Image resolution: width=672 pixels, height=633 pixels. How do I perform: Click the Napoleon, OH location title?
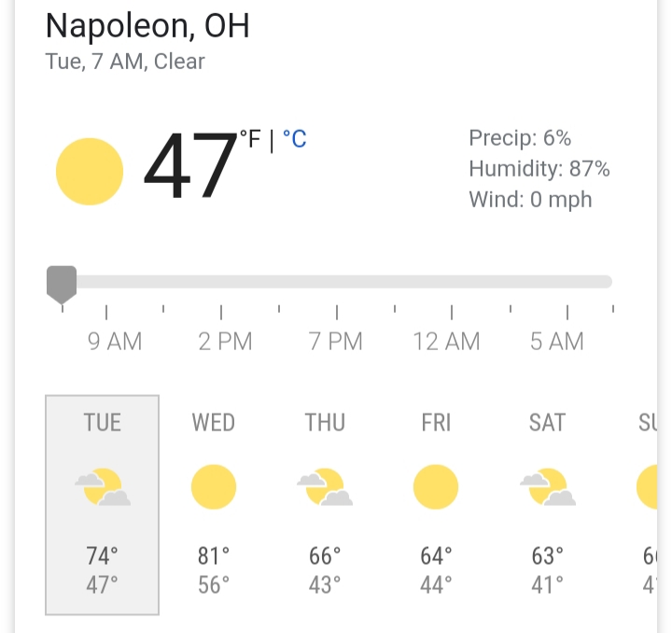(x=147, y=25)
